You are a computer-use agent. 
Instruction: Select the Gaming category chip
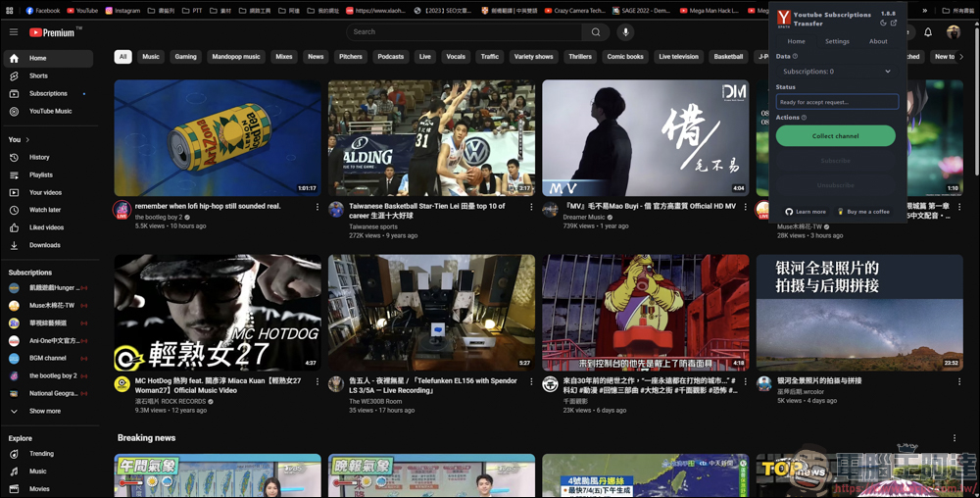click(185, 57)
